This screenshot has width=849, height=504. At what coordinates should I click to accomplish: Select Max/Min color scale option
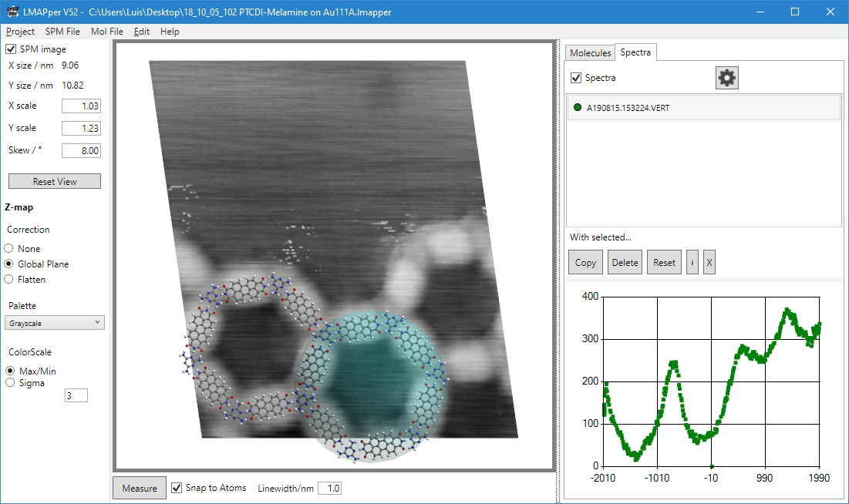10,371
